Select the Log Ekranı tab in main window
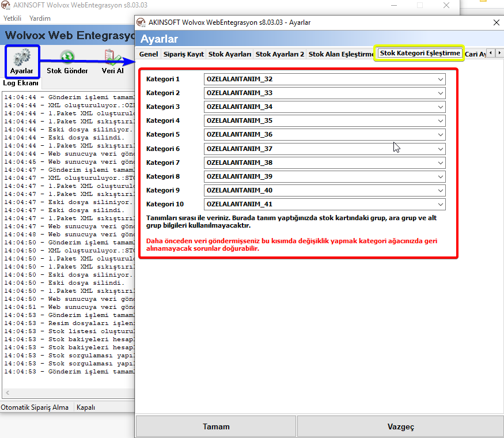The height and width of the screenshot is (438, 504). pyautogui.click(x=21, y=83)
